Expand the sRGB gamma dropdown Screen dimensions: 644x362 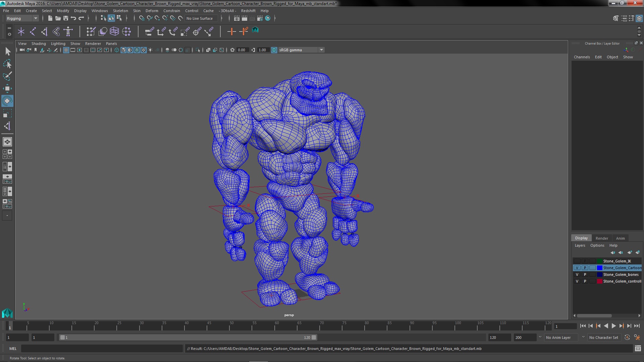[x=321, y=50]
